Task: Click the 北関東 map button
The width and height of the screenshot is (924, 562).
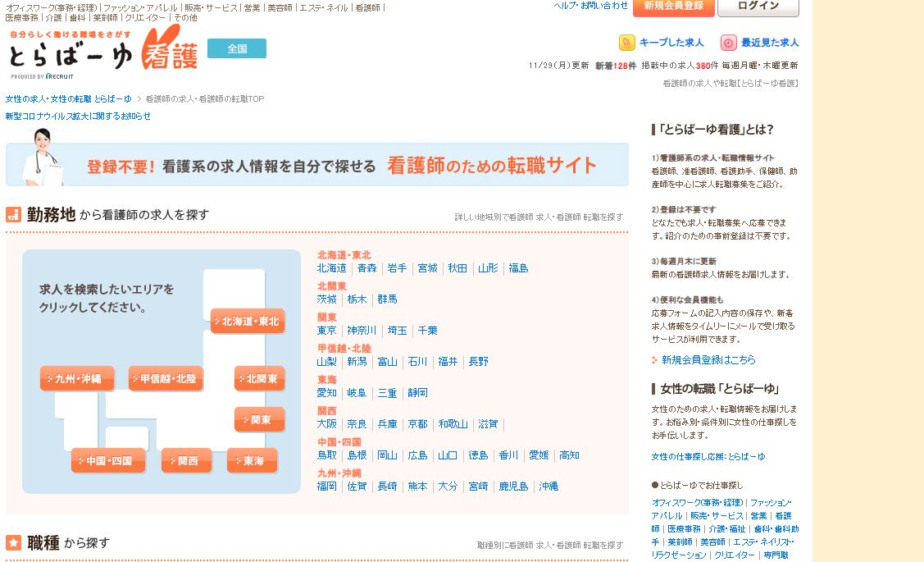Action: point(259,378)
